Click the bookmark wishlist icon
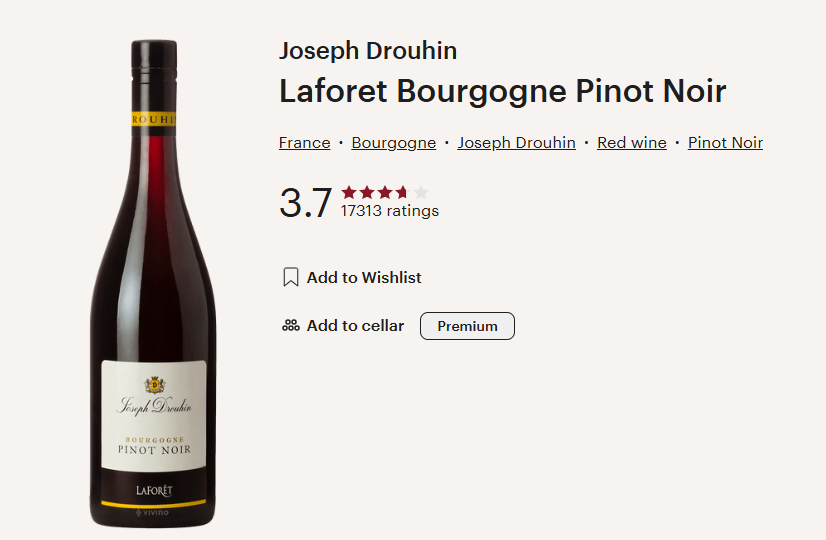The width and height of the screenshot is (826, 540). [x=291, y=277]
